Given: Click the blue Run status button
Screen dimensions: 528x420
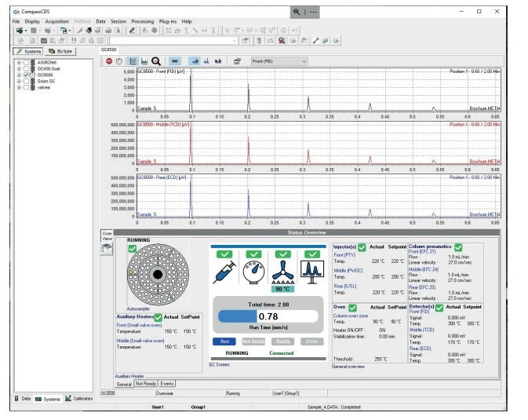Looking at the screenshot, I should click(224, 341).
